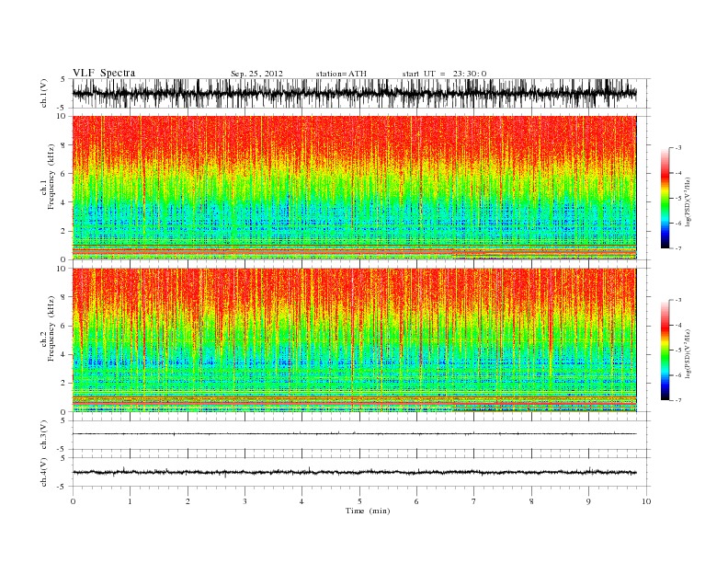Screen dimensions: 728x563
Task: Click the 'ch.4(V)' axis label
Action: (x=44, y=472)
